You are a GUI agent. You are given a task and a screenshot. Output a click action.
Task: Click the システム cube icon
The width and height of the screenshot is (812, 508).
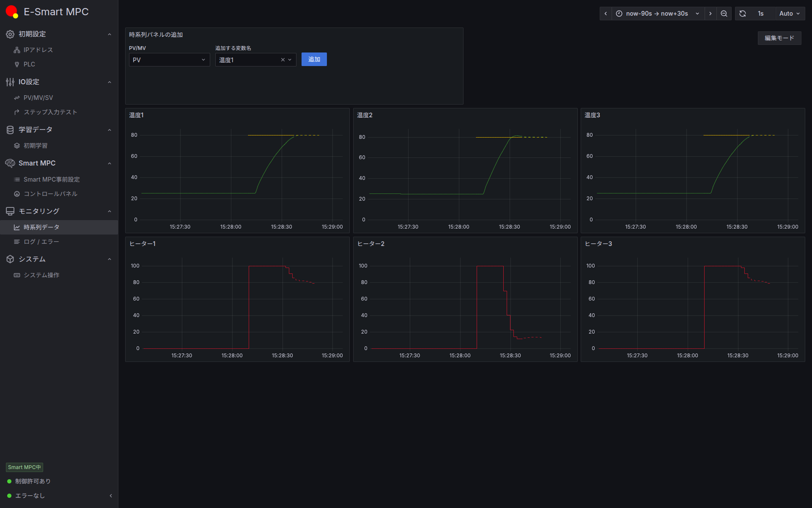click(x=10, y=259)
